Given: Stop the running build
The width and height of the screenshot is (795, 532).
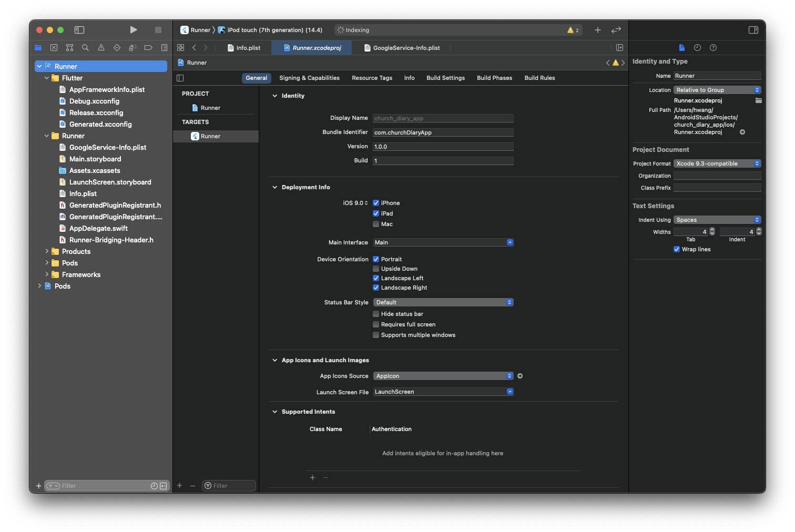Looking at the screenshot, I should click(x=158, y=30).
